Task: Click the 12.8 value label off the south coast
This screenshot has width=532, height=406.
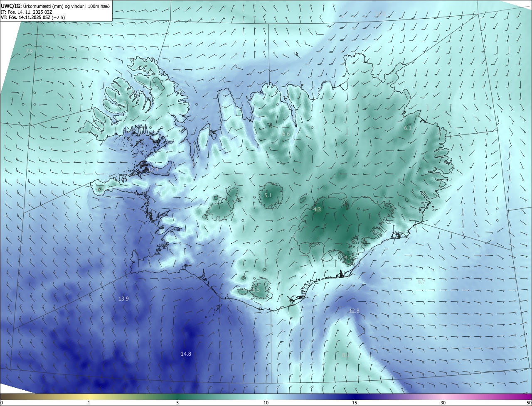Action: click(x=354, y=311)
